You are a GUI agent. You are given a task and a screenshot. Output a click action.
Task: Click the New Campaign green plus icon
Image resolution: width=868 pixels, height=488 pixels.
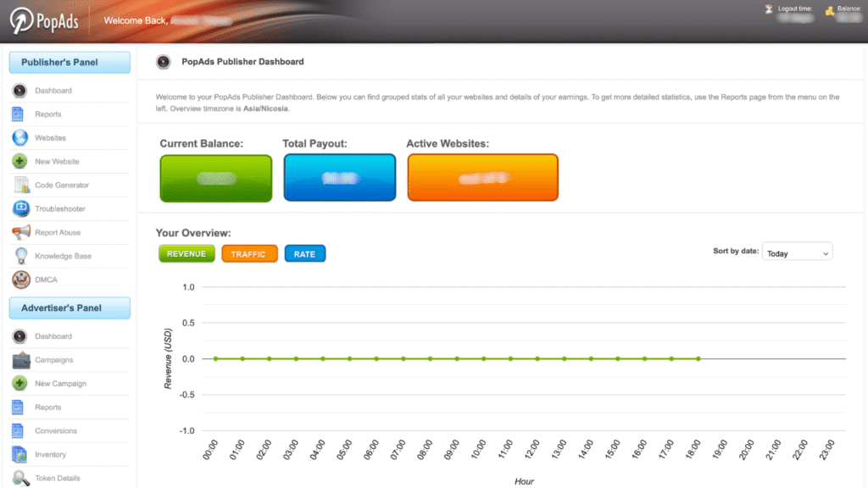click(20, 383)
